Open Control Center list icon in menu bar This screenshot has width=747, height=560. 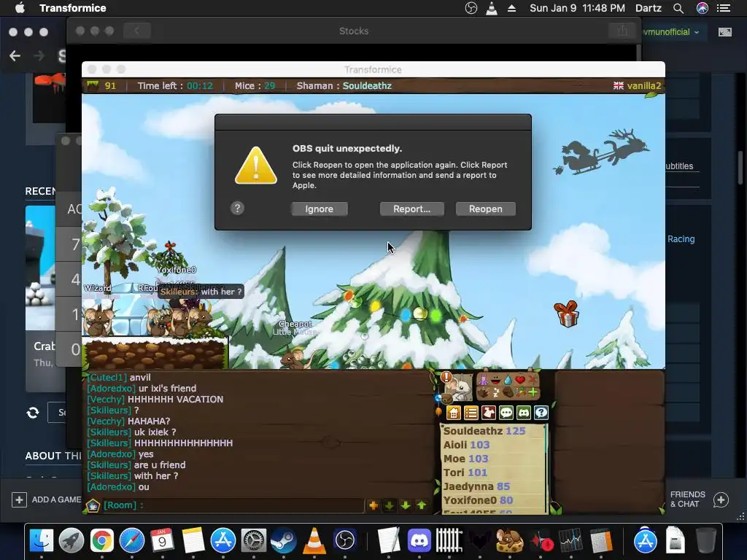pos(724,8)
